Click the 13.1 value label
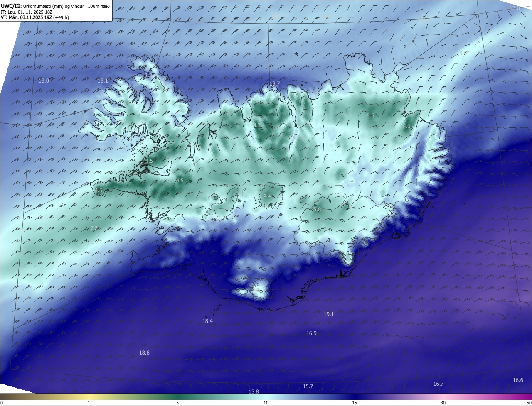The width and height of the screenshot is (532, 406). pyautogui.click(x=103, y=81)
